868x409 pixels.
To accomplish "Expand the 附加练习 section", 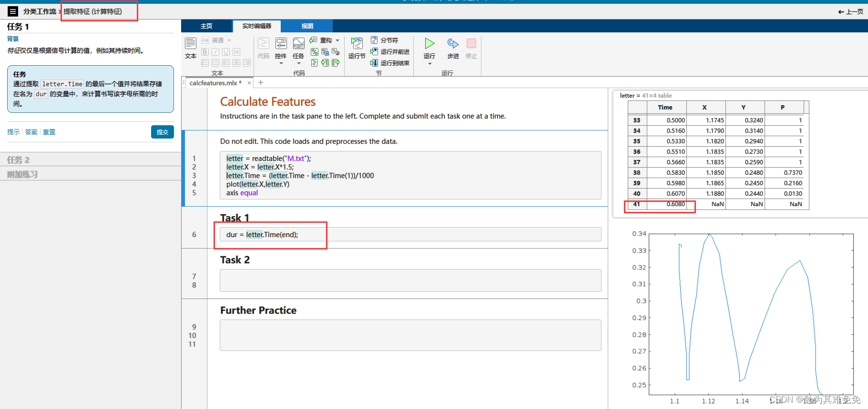I will pos(91,174).
